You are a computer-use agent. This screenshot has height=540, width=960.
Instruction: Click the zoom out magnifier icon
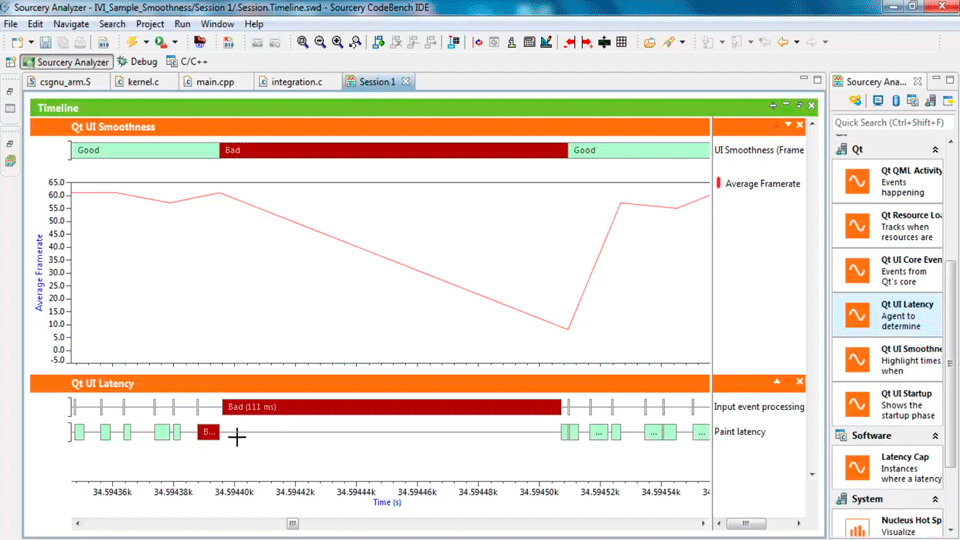320,42
